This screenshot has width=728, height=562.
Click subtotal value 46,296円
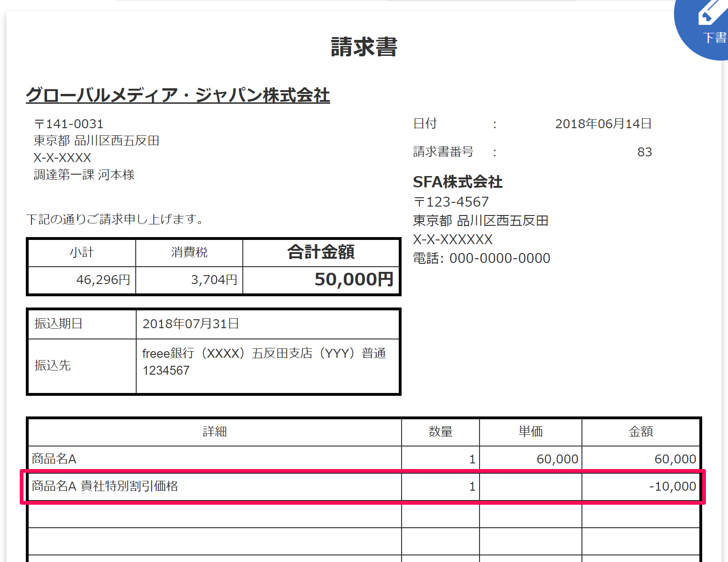[103, 280]
